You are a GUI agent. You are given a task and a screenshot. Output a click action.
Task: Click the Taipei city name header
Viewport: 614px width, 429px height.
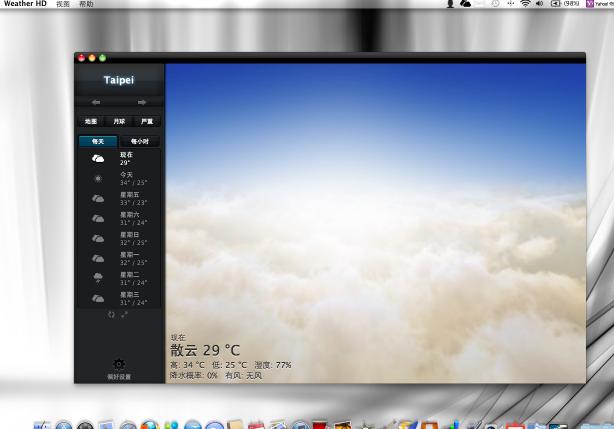pyautogui.click(x=119, y=80)
